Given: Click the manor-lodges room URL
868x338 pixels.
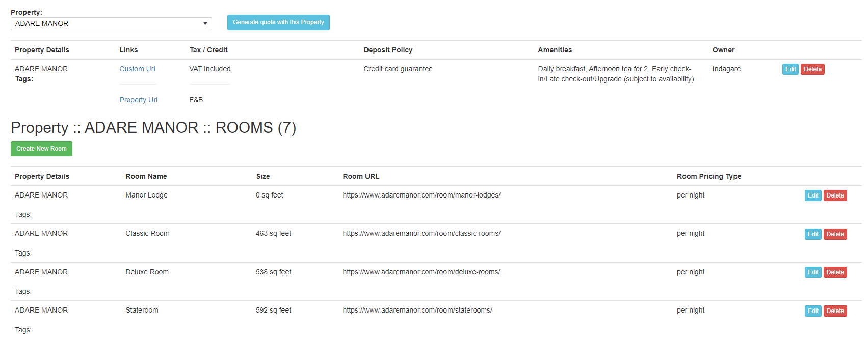Looking at the screenshot, I should [422, 195].
